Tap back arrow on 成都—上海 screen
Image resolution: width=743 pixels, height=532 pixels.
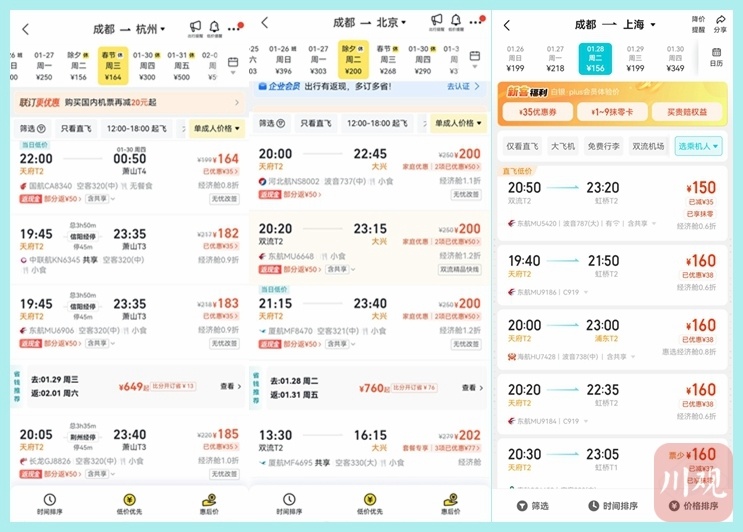pos(507,26)
